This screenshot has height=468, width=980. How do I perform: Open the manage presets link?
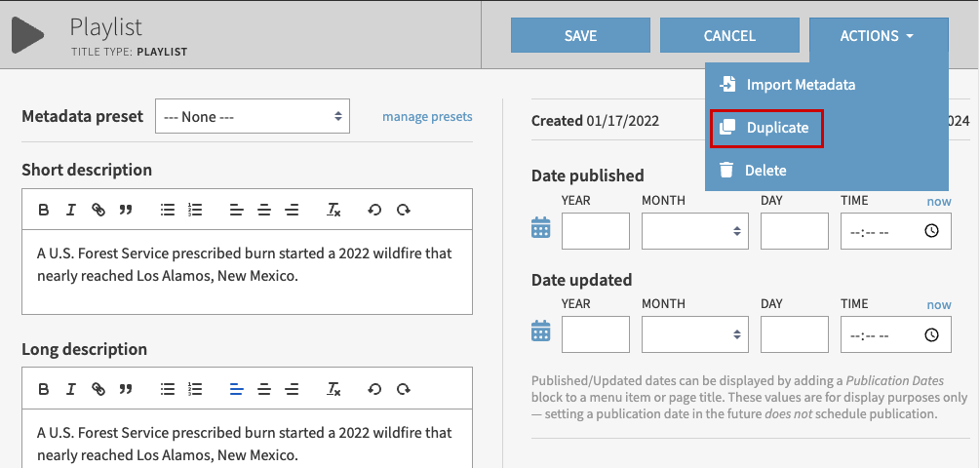click(x=427, y=117)
